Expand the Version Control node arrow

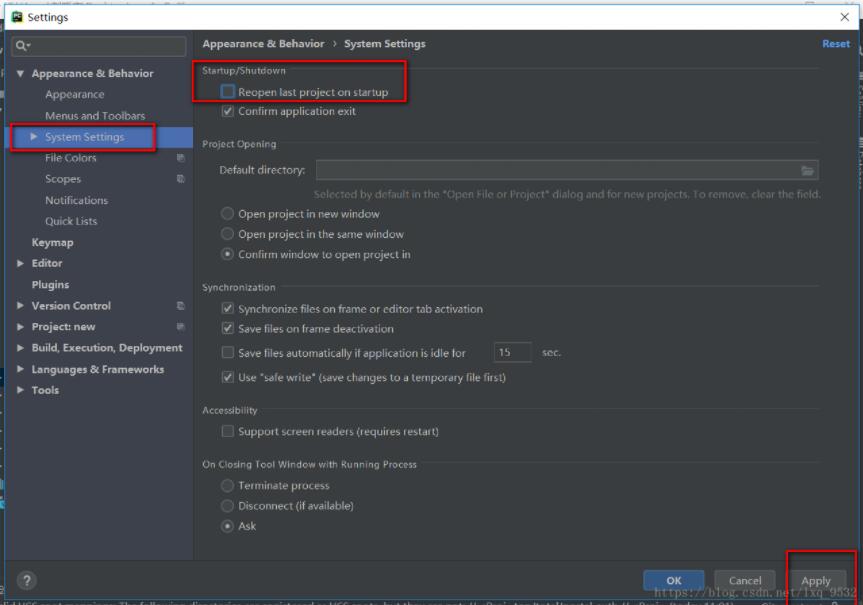click(x=20, y=306)
